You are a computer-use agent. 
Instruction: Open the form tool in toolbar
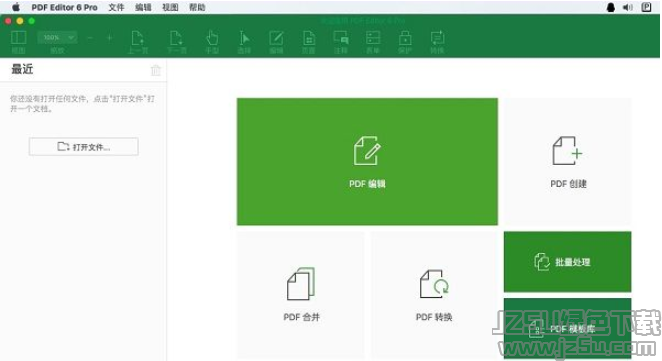(x=373, y=38)
